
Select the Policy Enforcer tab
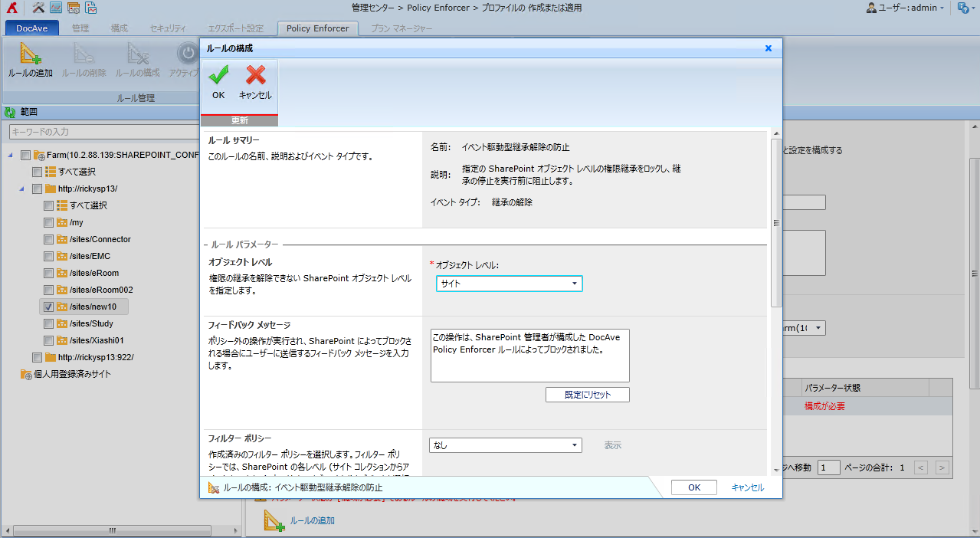coord(317,28)
